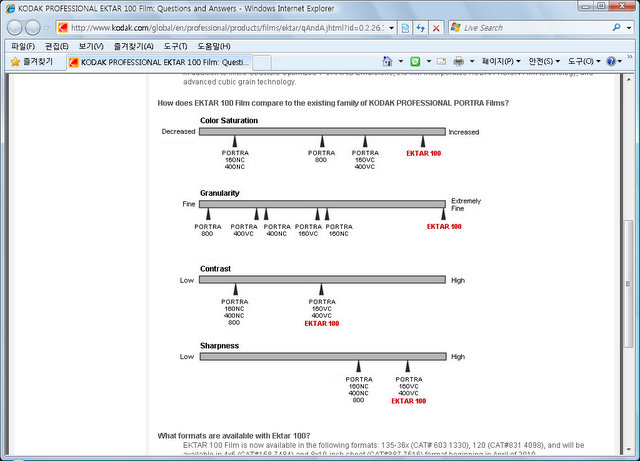Open the 도구(O) command bar menu
Image resolution: width=640 pixels, height=461 pixels.
tap(584, 61)
